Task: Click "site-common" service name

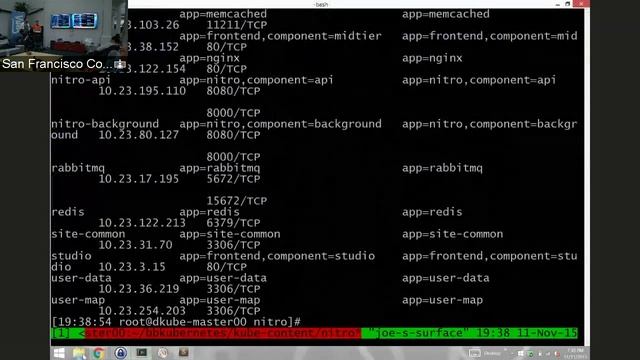Action: [x=88, y=234]
